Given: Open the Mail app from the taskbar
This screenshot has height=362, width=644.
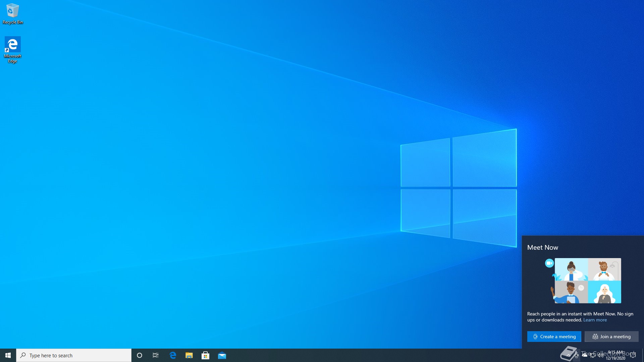Looking at the screenshot, I should pos(222,355).
